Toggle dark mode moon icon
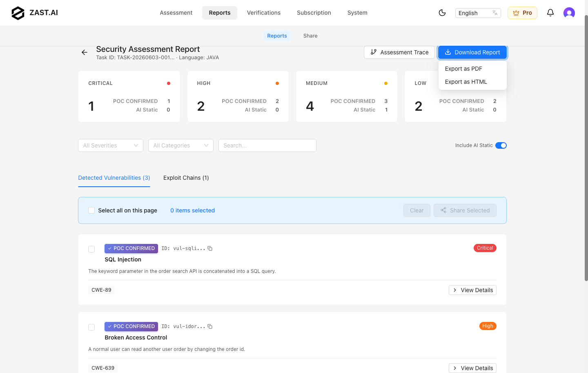 point(442,13)
